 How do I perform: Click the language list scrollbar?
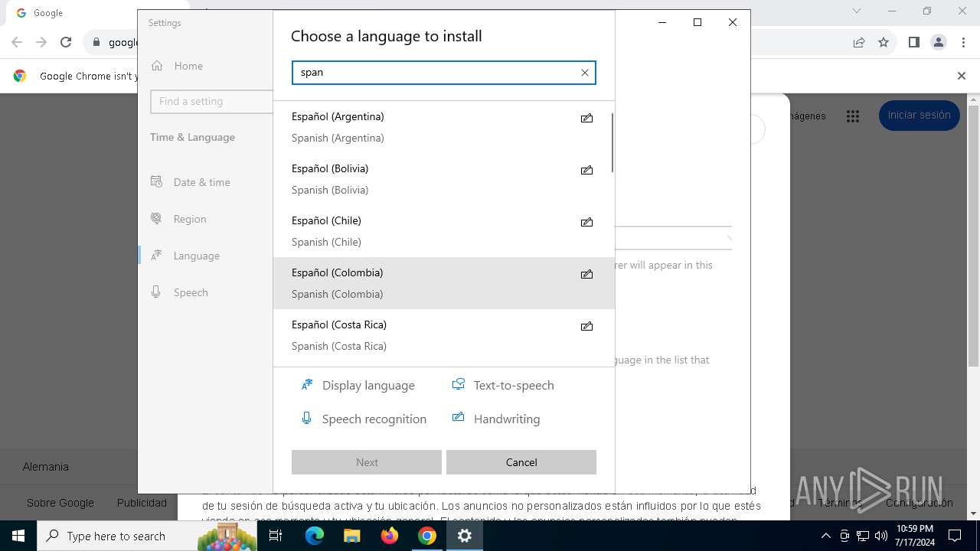pyautogui.click(x=612, y=142)
